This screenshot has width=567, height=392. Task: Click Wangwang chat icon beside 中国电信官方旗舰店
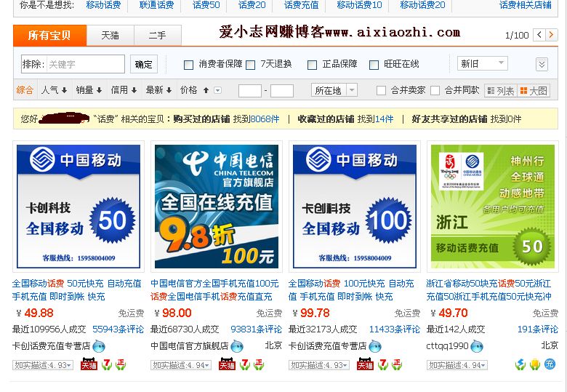[x=237, y=346]
